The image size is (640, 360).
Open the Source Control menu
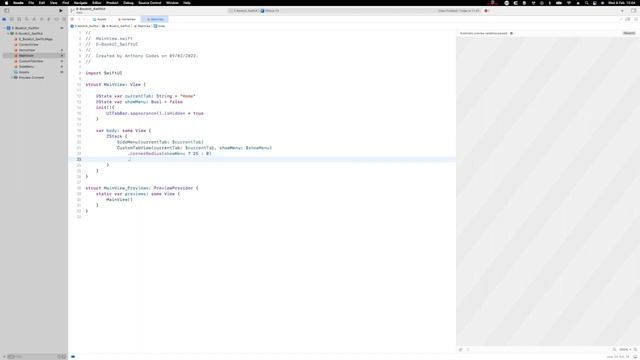[150, 3]
